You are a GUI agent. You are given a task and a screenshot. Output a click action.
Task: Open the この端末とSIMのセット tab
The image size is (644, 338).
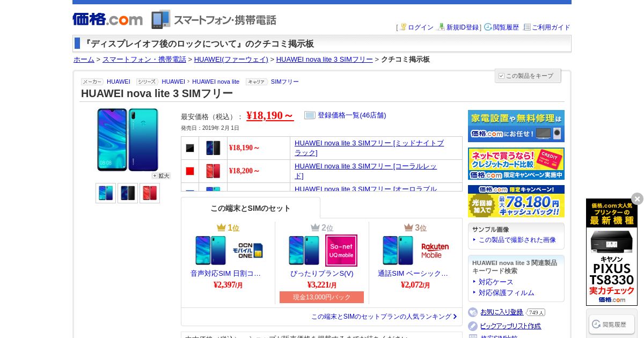(x=251, y=208)
